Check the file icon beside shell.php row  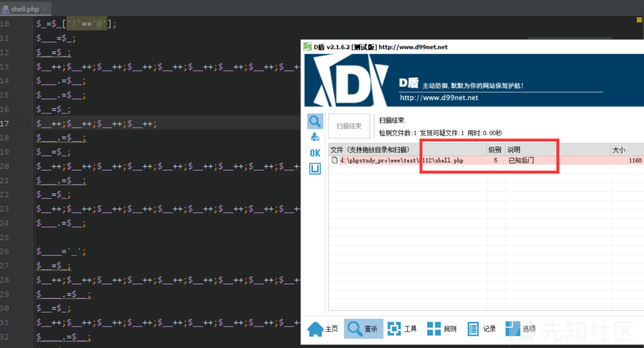[335, 161]
